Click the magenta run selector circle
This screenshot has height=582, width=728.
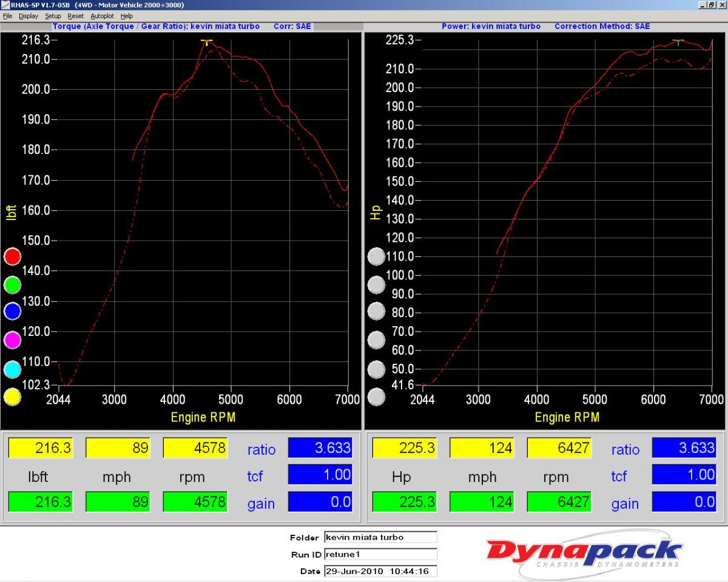coord(12,340)
